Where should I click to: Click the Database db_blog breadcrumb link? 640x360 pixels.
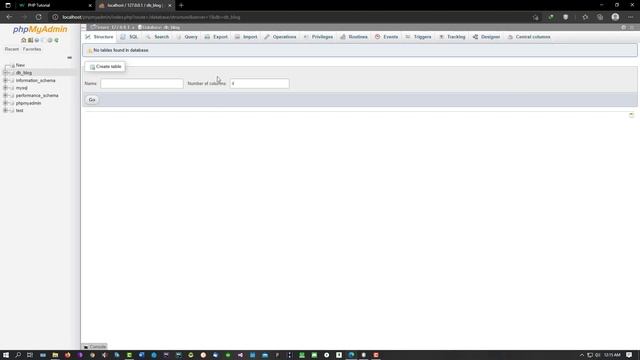159,27
